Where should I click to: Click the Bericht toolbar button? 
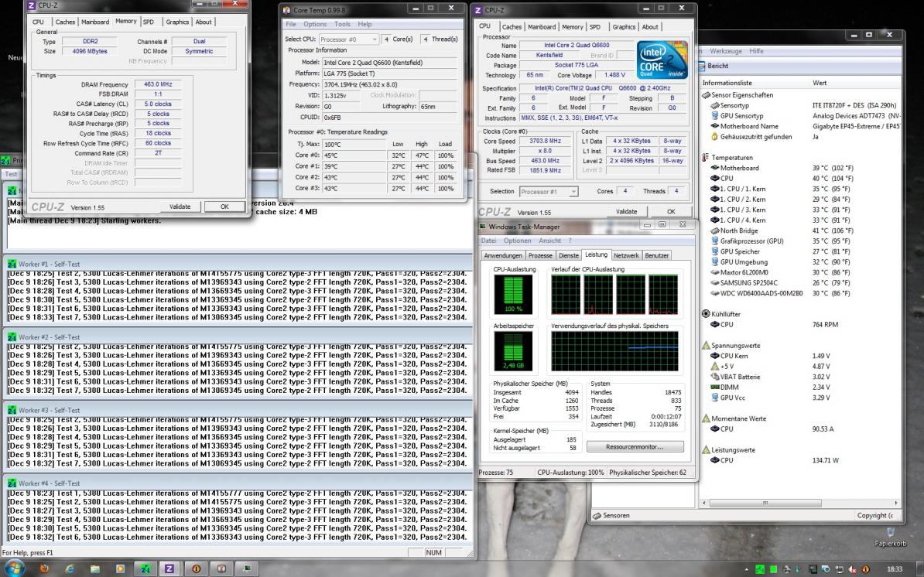tap(713, 66)
